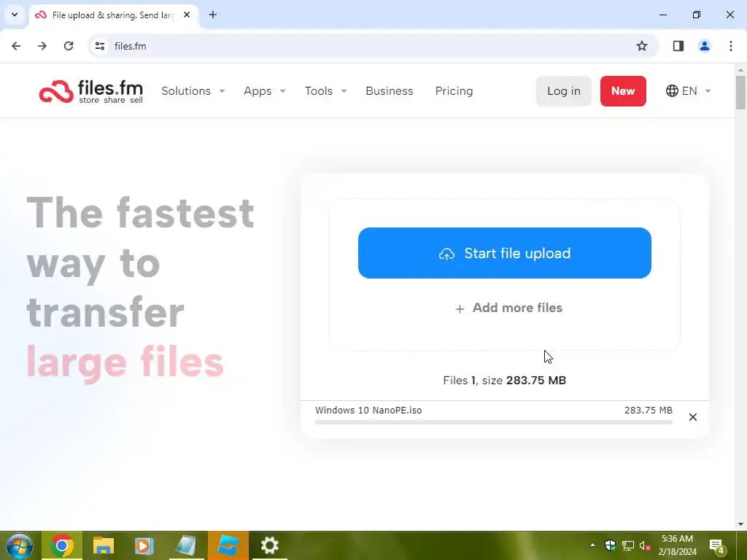Close the files.fm browser tab
Viewport: 747px width, 560px height.
point(187,15)
